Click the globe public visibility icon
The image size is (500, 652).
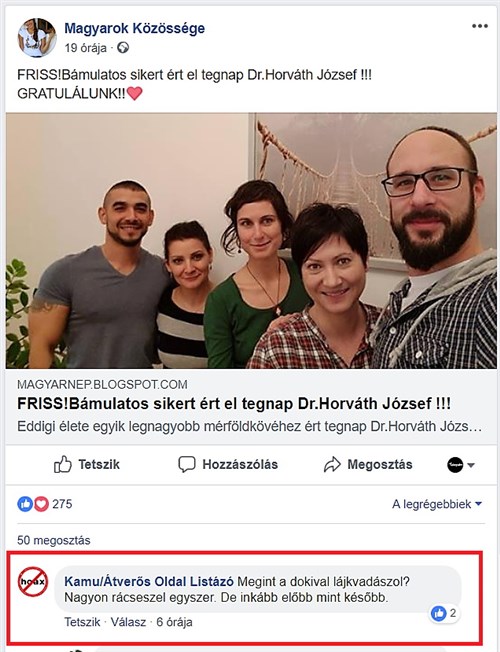tap(123, 48)
